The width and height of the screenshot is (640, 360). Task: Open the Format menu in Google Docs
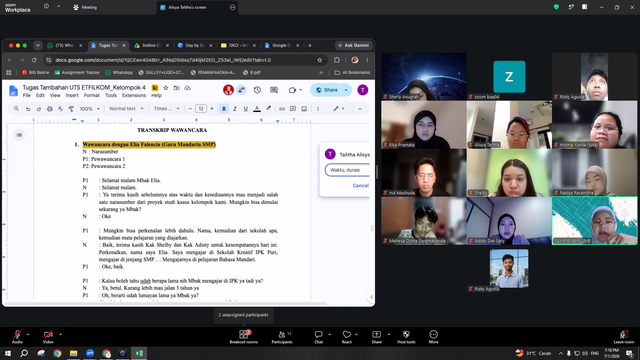coord(92,95)
